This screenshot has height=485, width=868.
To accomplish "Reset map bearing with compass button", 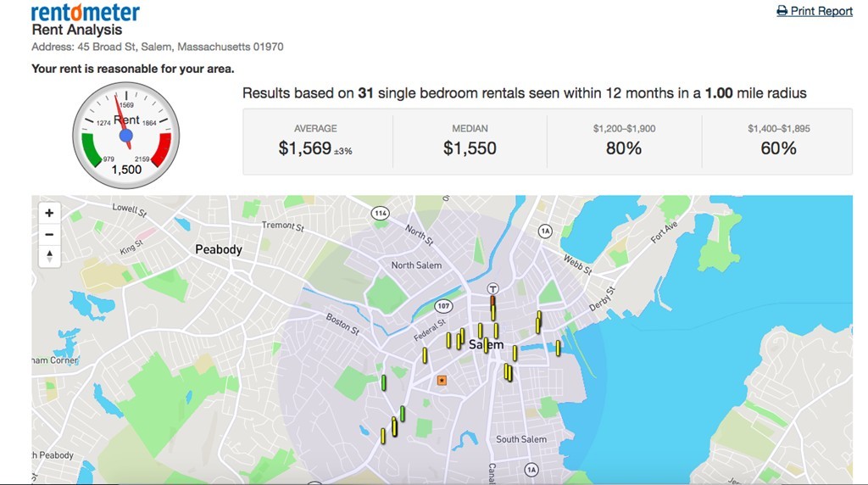I will tap(49, 256).
